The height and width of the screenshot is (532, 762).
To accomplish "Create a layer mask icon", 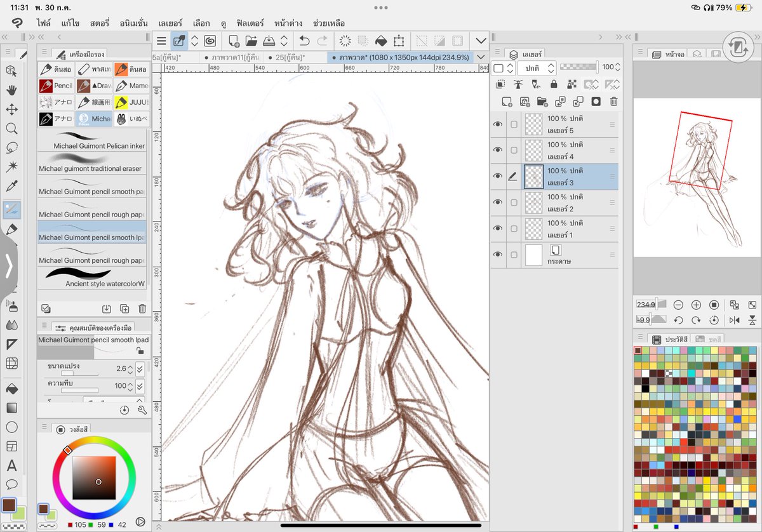I will click(596, 102).
